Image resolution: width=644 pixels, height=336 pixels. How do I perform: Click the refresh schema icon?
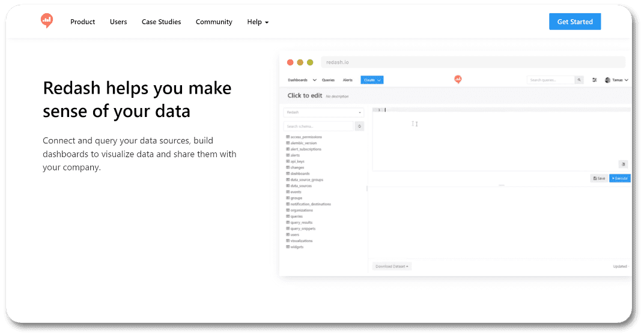(x=359, y=127)
